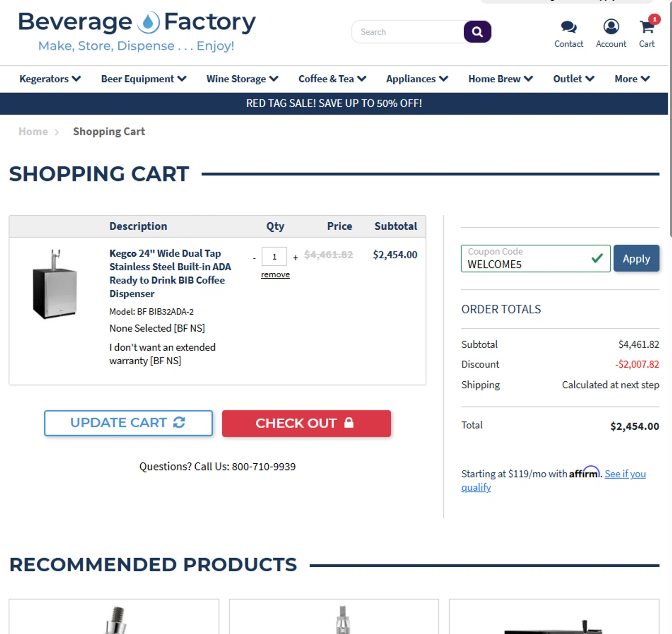
Task: Expand the Kegerators dropdown menu
Action: (50, 79)
